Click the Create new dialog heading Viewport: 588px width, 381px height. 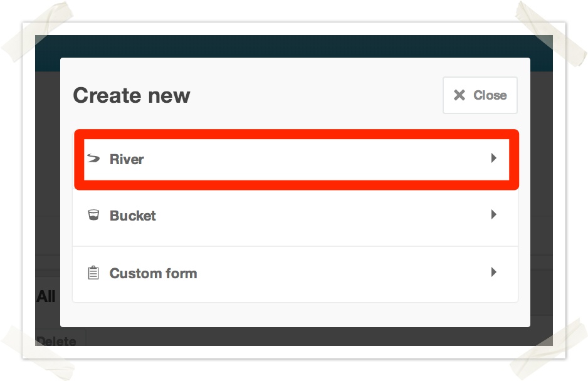click(x=132, y=95)
